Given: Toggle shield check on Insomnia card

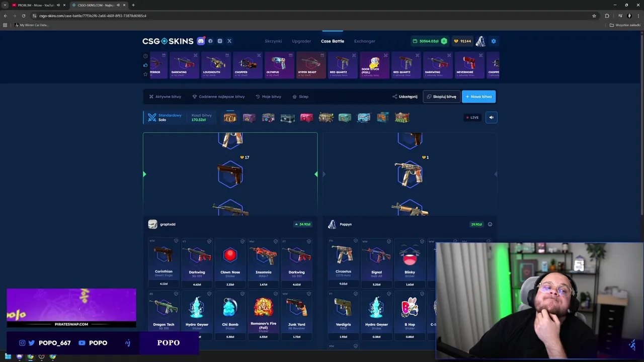Looking at the screenshot, I should (x=276, y=241).
